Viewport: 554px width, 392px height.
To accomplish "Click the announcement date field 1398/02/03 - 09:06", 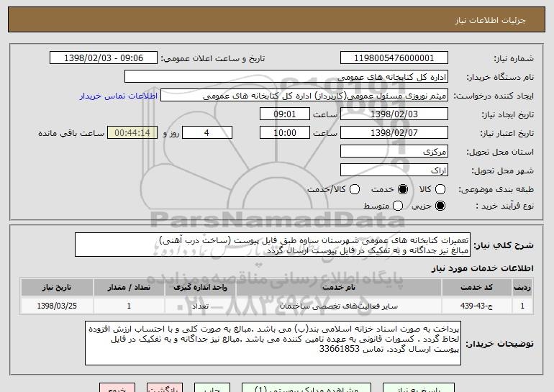I will (x=104, y=58).
